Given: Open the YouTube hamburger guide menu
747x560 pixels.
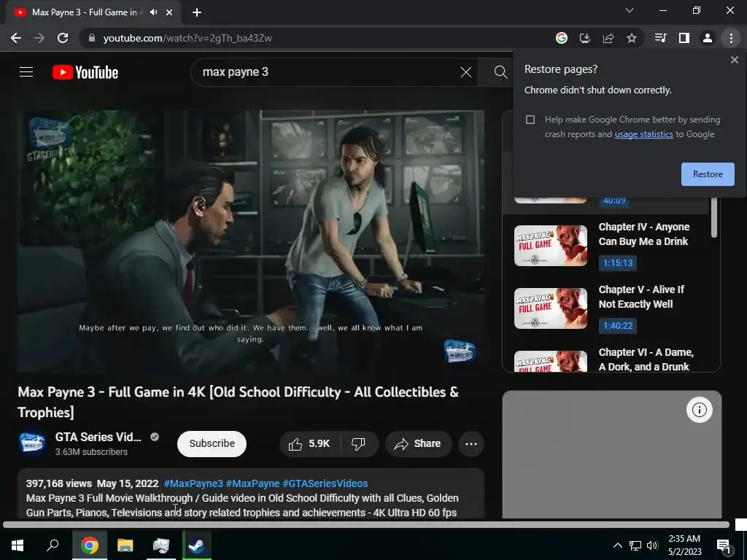Looking at the screenshot, I should [26, 72].
